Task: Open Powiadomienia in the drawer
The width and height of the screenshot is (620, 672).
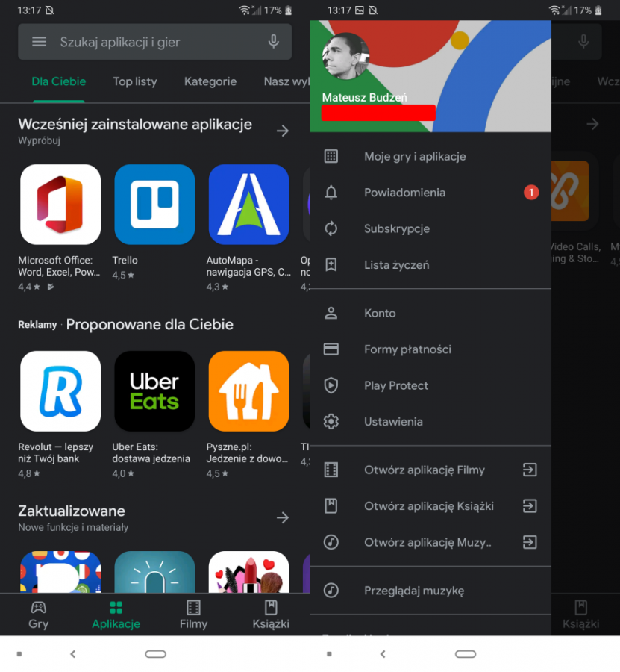Action: click(430, 193)
